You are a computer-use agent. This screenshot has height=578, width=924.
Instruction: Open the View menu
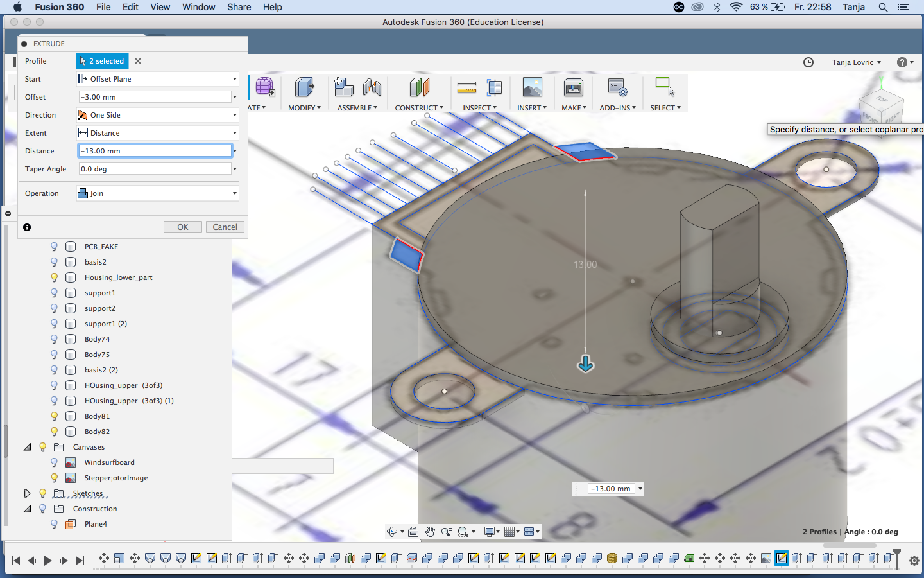(x=160, y=7)
